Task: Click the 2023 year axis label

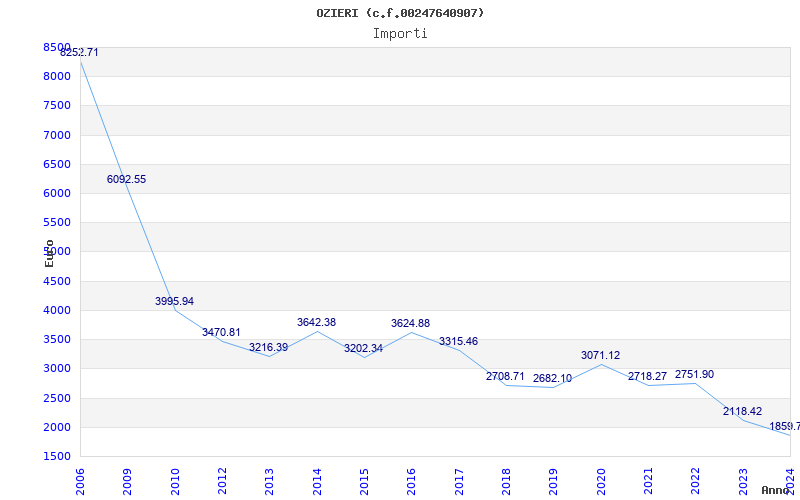Action: pyautogui.click(x=743, y=482)
